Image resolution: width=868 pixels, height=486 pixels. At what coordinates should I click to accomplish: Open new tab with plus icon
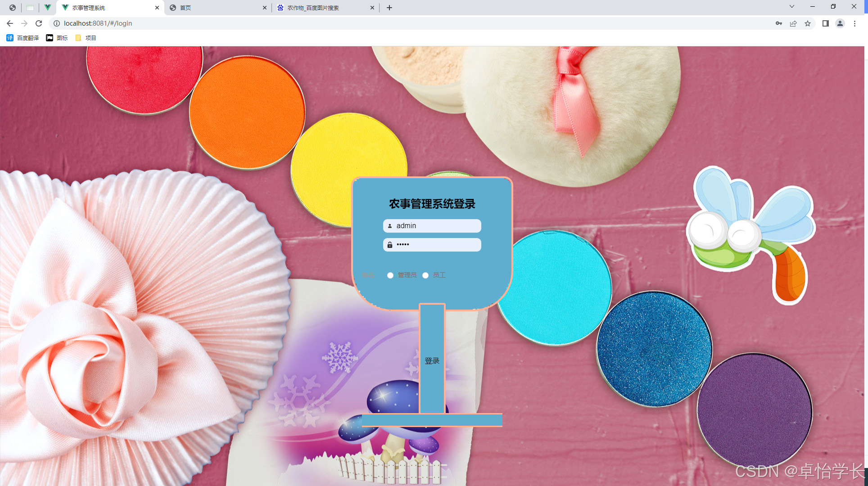point(389,8)
